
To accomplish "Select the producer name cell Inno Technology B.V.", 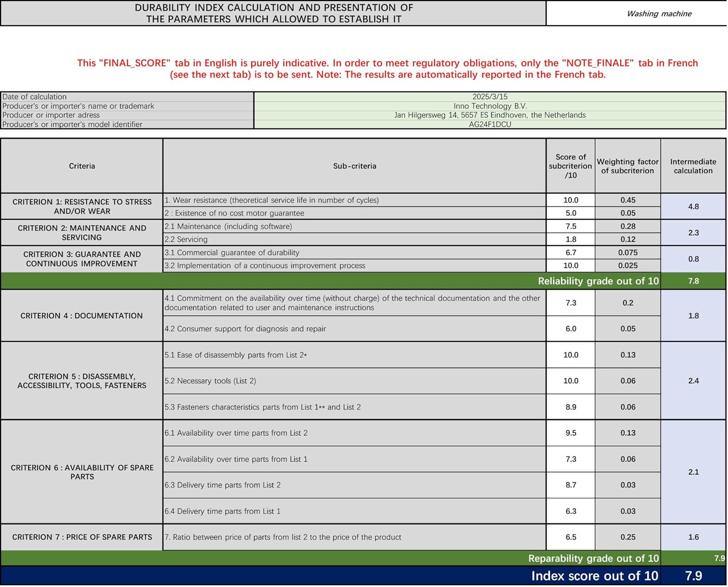I will tap(490, 106).
